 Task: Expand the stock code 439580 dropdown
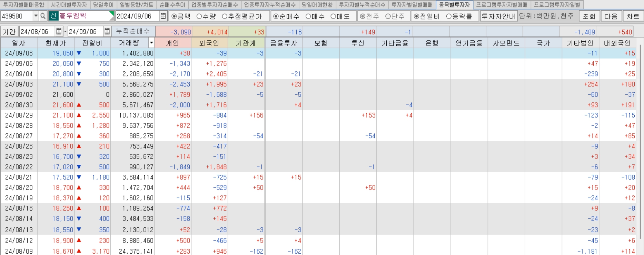click(x=36, y=16)
